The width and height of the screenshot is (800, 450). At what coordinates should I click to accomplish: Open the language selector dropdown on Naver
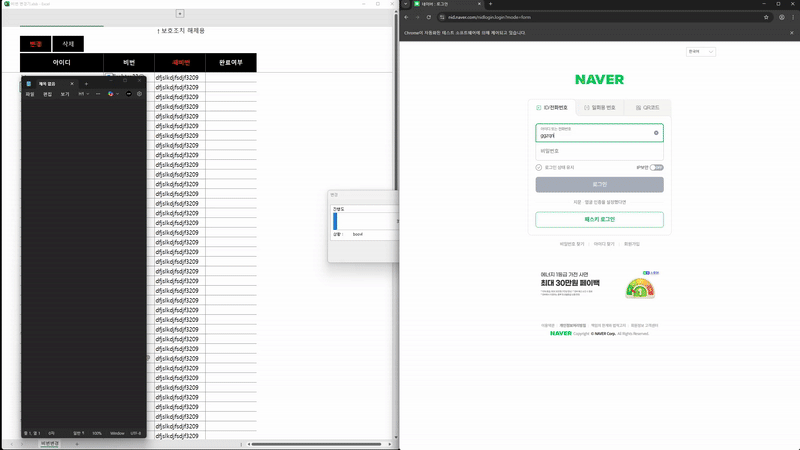tap(701, 52)
